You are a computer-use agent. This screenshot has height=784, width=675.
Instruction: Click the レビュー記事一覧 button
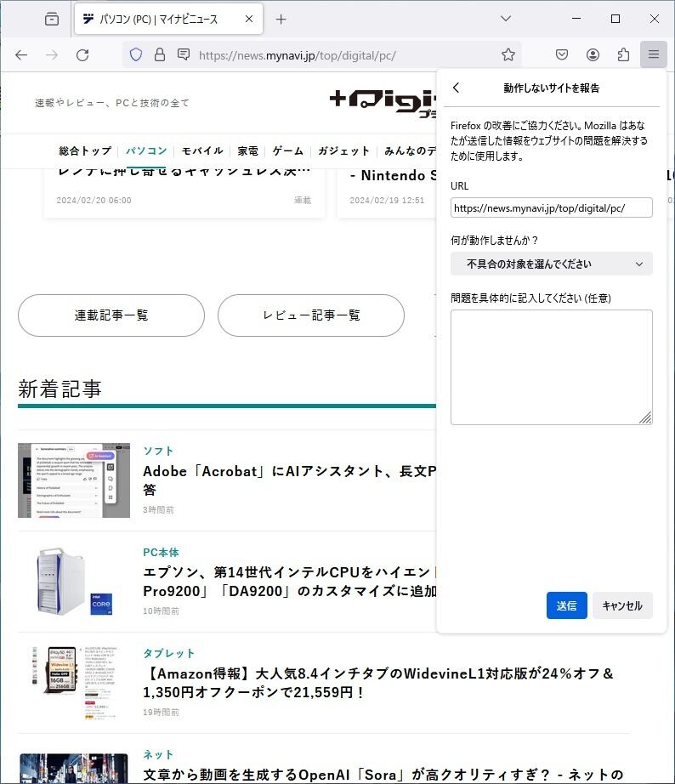click(311, 315)
